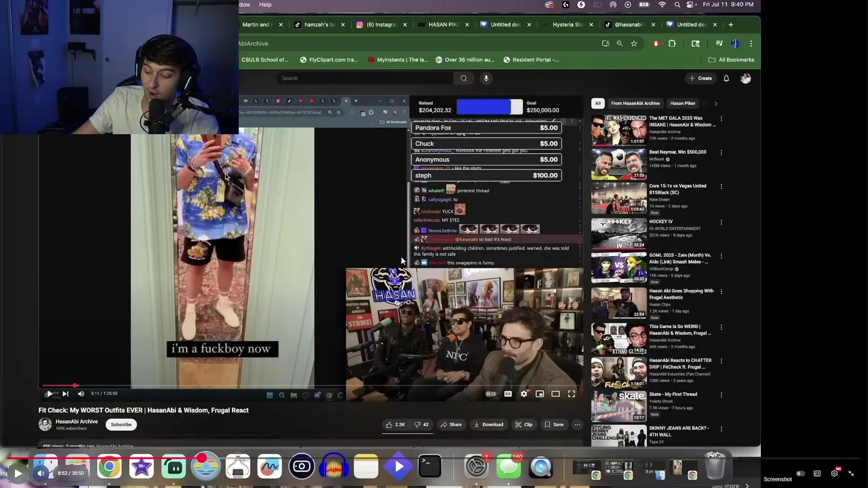Download the Fit Check video
Viewport: 868px width, 488px height.
coord(488,424)
